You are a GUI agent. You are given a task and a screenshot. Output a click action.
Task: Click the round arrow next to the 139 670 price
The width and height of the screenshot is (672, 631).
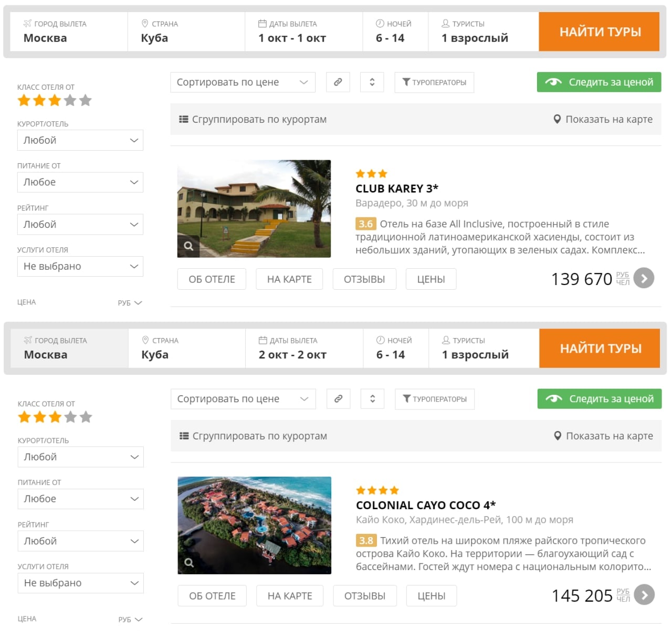[x=644, y=278]
